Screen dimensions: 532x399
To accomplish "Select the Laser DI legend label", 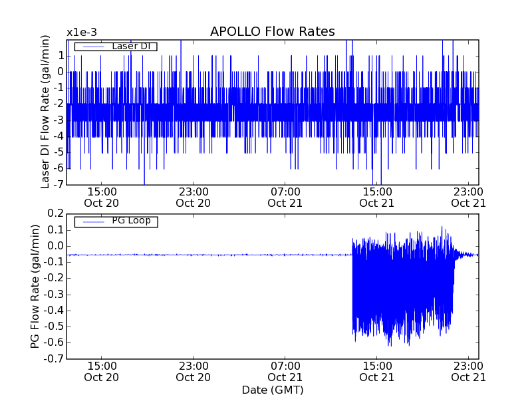I will [130, 46].
